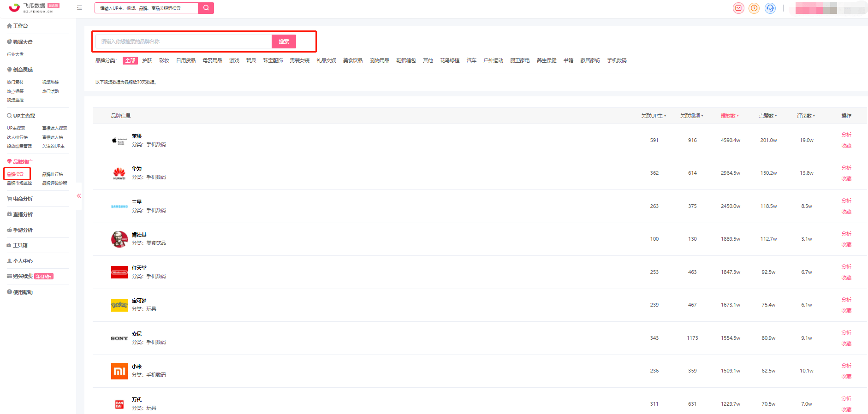The width and height of the screenshot is (868, 414).
Task: Click 收藏 for the 索尼 row
Action: tap(846, 343)
